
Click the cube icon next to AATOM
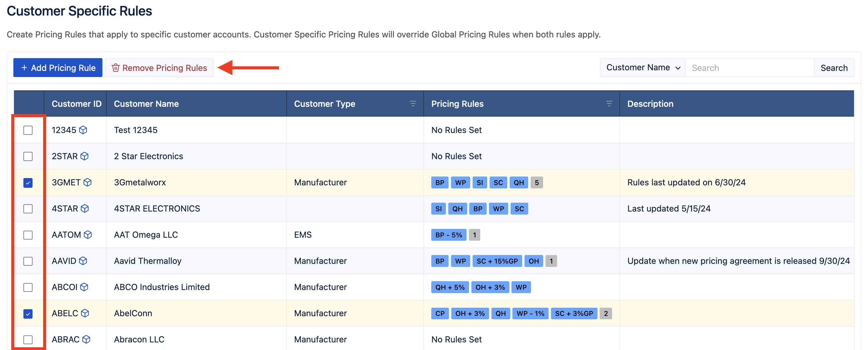tap(88, 235)
